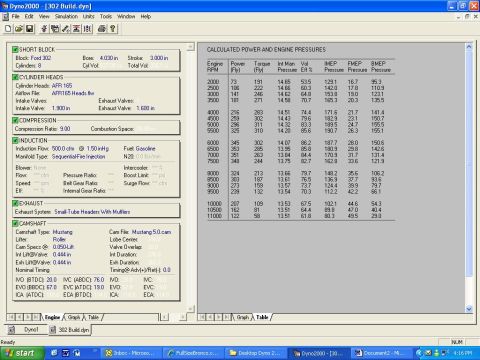Switch to Engine tab in left pane
Image resolution: width=480 pixels, height=360 pixels.
pyautogui.click(x=52, y=317)
